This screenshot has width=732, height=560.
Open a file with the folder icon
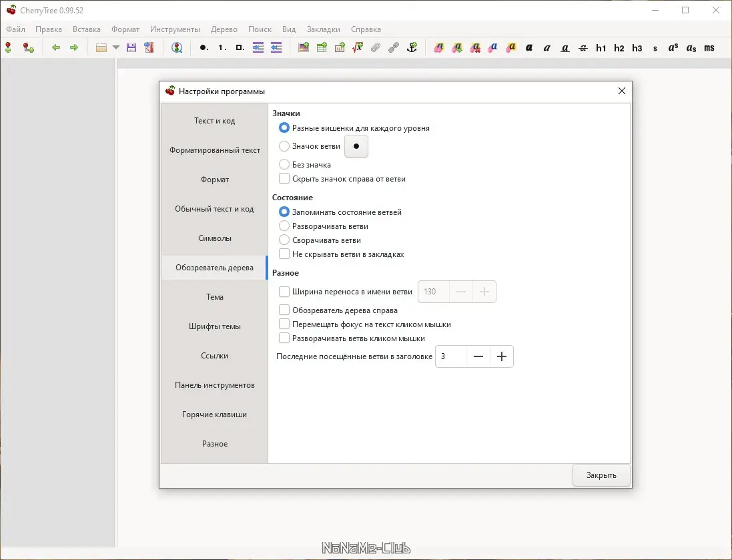click(101, 47)
